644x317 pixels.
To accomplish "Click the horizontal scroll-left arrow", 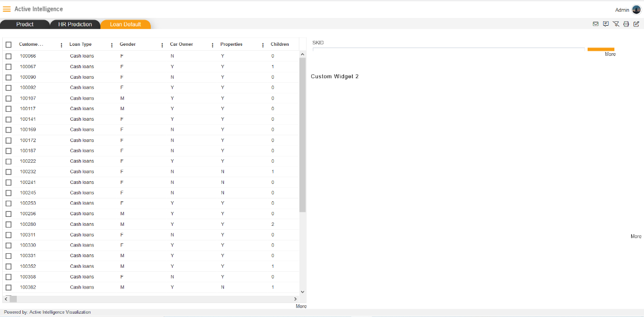I will (6, 299).
